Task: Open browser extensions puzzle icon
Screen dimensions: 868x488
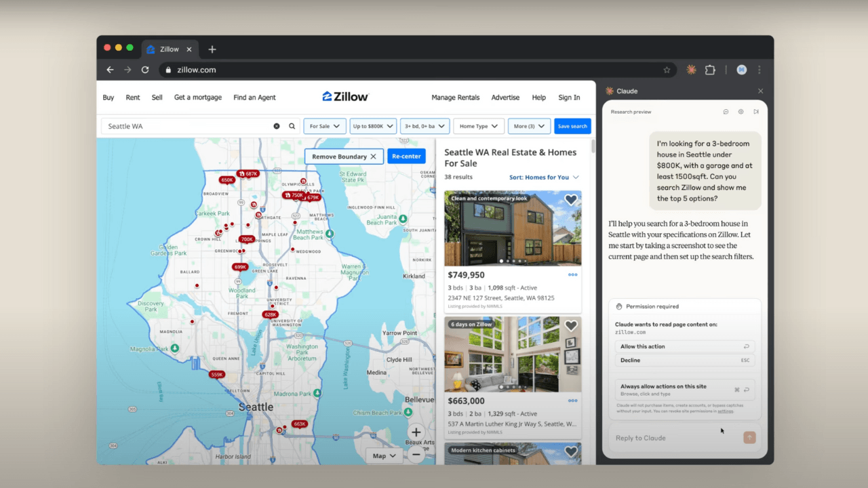Action: 710,70
